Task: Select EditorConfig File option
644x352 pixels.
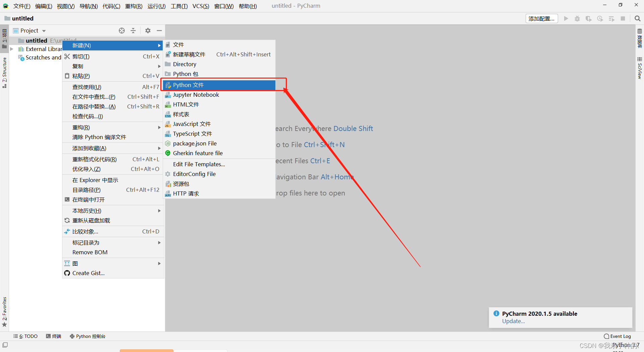Action: click(x=219, y=174)
